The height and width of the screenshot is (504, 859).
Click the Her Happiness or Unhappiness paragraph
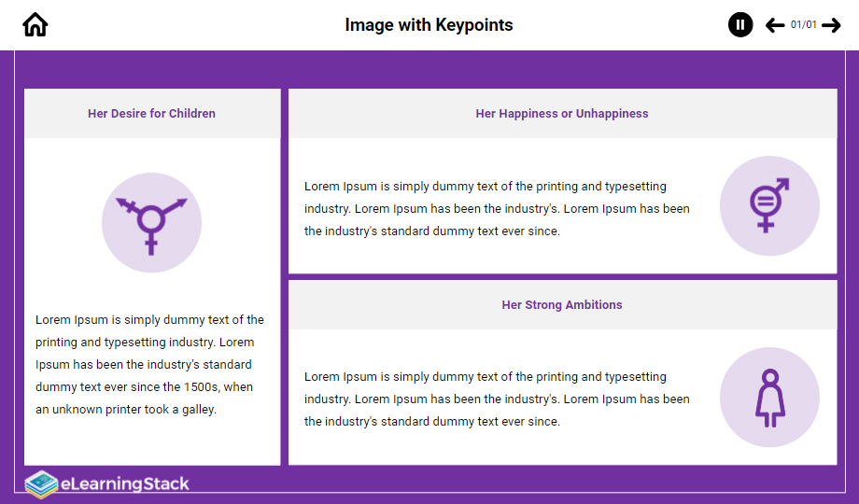[x=497, y=208]
